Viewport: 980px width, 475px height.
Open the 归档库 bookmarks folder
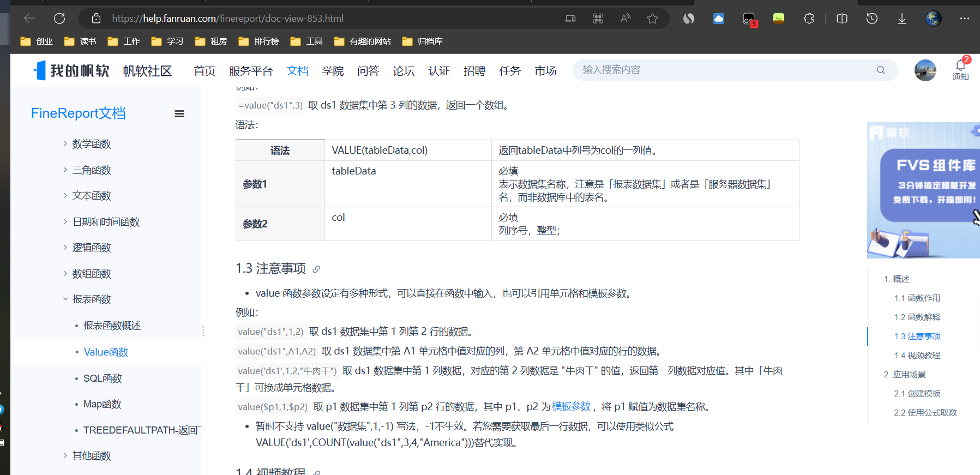click(x=423, y=41)
